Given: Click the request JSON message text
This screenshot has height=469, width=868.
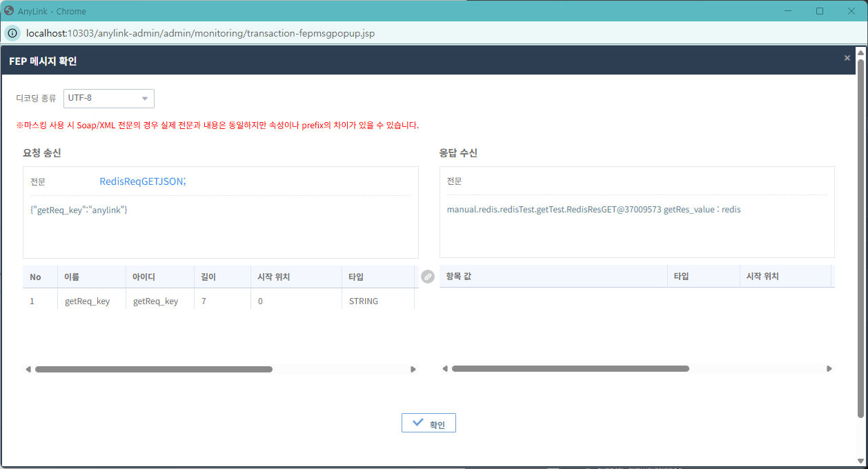Looking at the screenshot, I should coord(79,210).
